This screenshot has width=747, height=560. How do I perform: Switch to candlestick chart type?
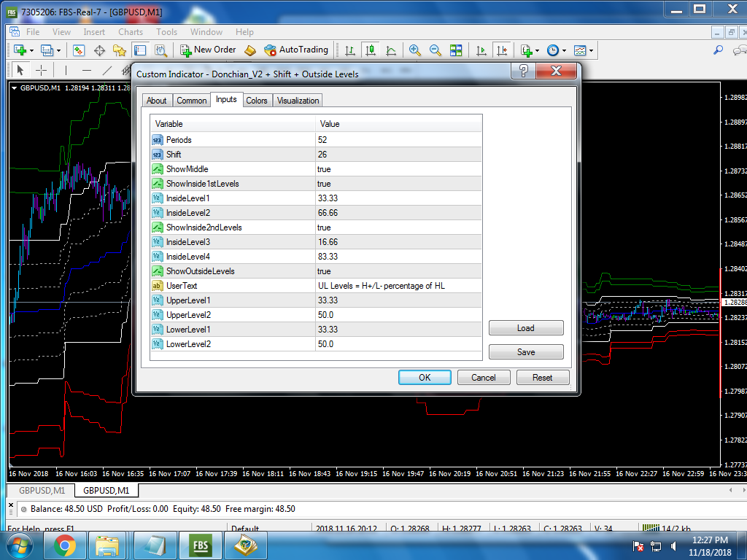pyautogui.click(x=370, y=50)
